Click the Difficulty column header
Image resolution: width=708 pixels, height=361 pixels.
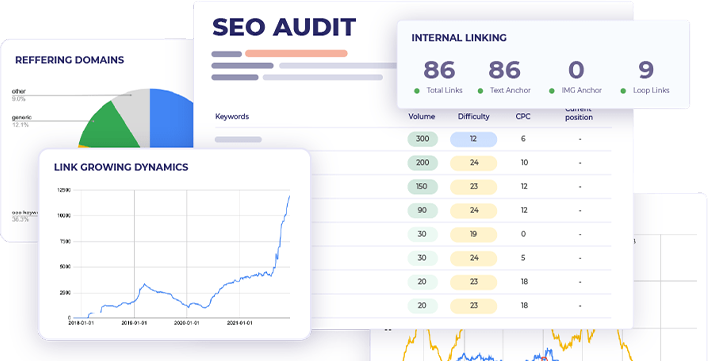(474, 116)
